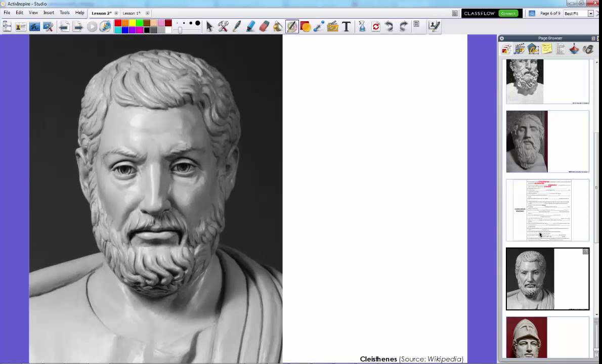Viewport: 602px width, 364px height.
Task: Click the page scale icon beside Page 6 of 9
Action: [x=532, y=14]
